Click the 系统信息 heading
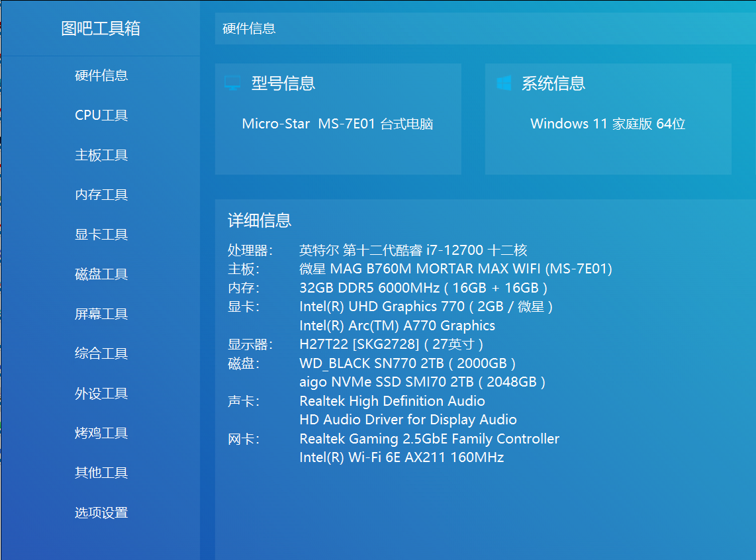Screen dimensions: 756x560 (x=553, y=83)
